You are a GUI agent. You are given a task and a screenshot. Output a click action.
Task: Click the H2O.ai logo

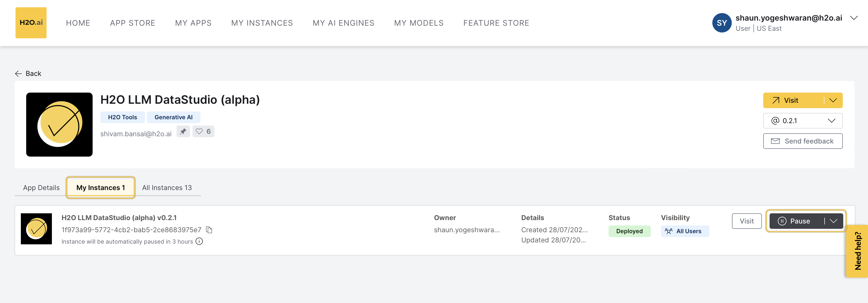tap(31, 23)
